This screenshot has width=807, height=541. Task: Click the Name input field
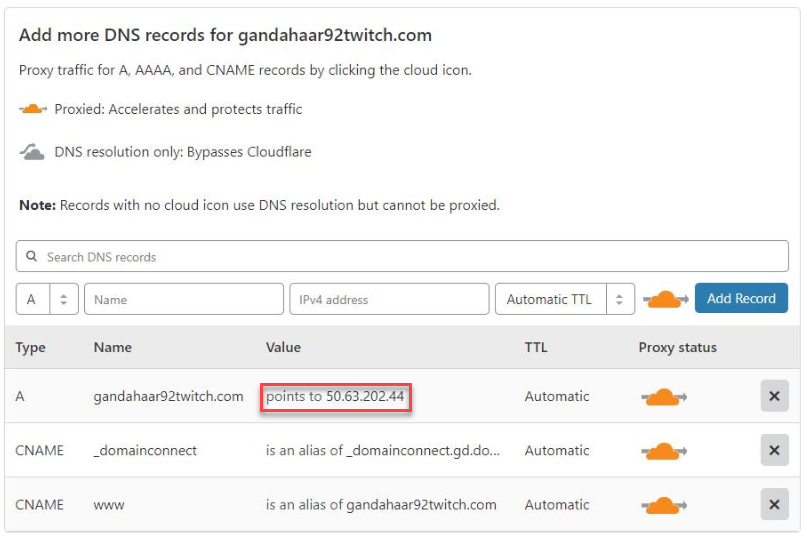pos(184,299)
